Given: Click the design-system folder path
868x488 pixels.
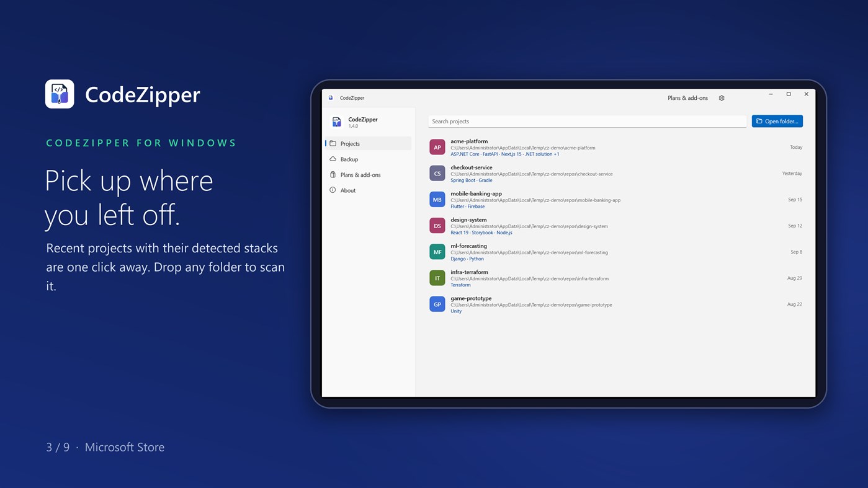Looking at the screenshot, I should pos(529,226).
